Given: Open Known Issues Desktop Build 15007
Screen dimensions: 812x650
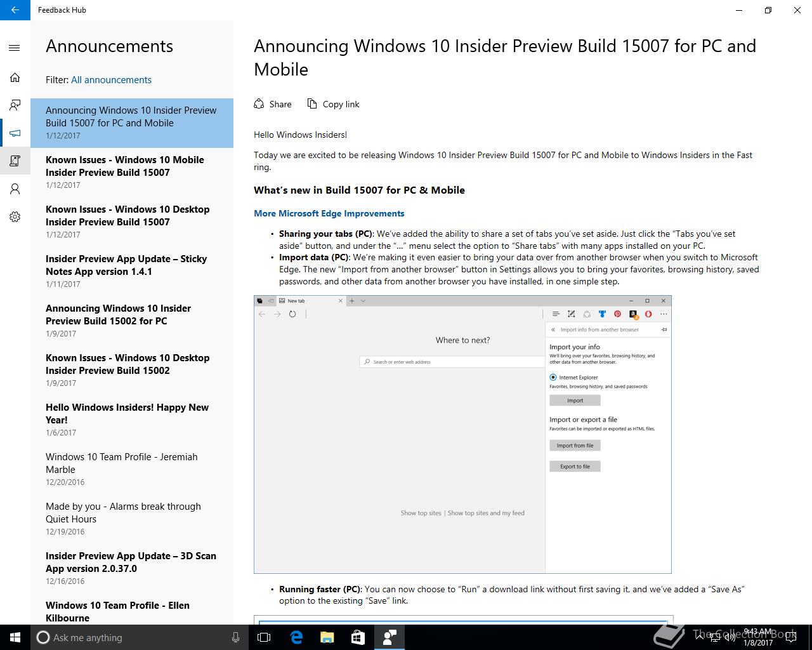Looking at the screenshot, I should point(132,222).
